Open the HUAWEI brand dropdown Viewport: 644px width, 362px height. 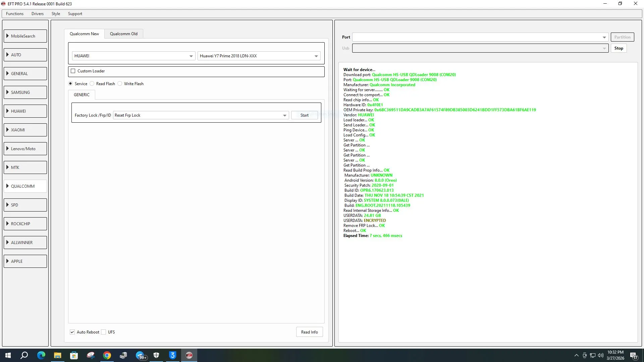(133, 56)
